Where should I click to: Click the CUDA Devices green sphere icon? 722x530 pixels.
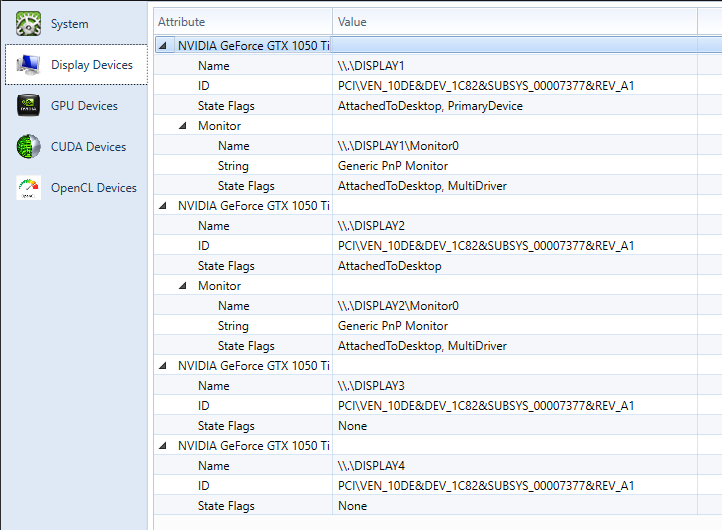click(28, 146)
